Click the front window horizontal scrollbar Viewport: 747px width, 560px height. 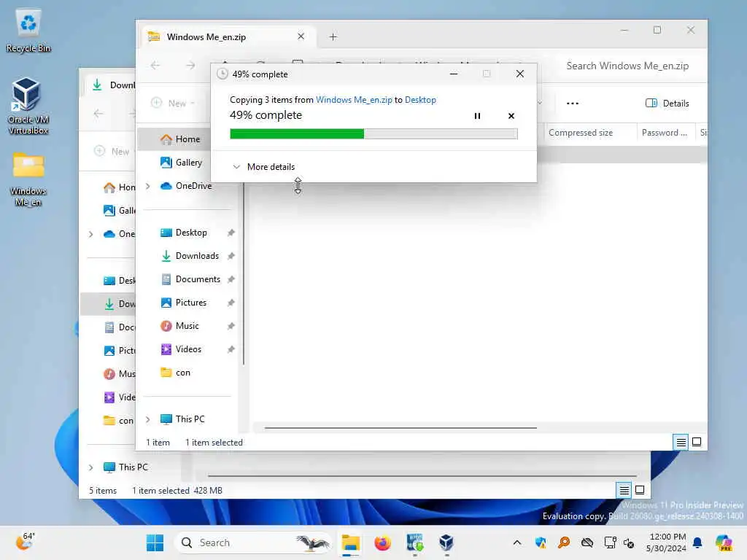pyautogui.click(x=400, y=427)
